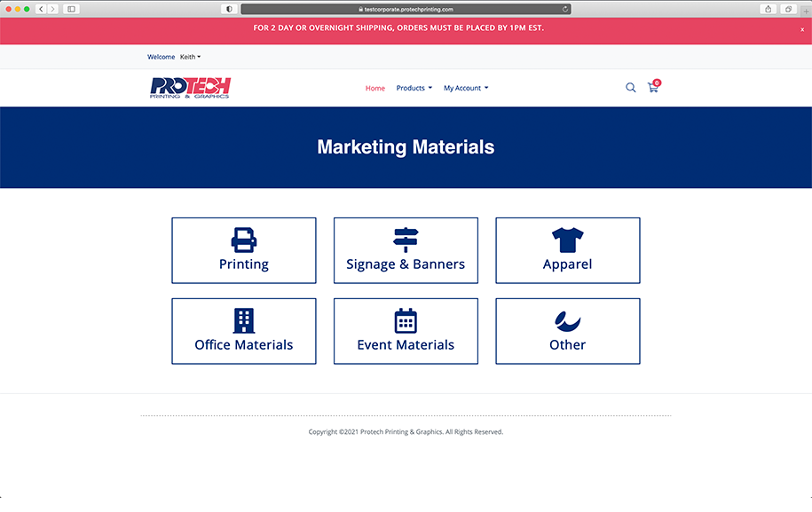Click the calendar icon for Event Materials
Image resolution: width=812 pixels, height=512 pixels.
[406, 320]
